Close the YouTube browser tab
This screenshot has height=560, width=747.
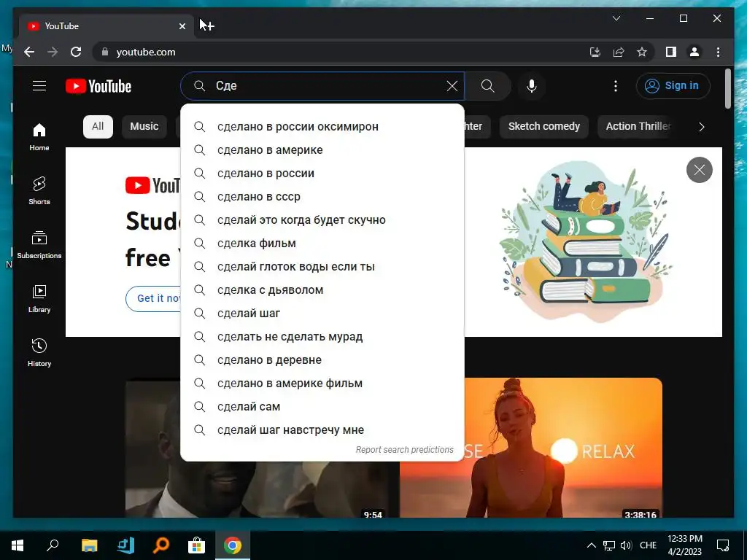182,26
